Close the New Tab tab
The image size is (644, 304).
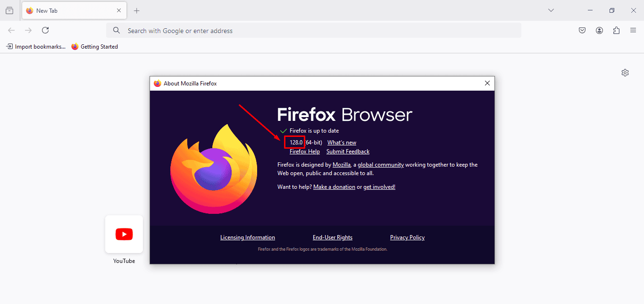[119, 10]
